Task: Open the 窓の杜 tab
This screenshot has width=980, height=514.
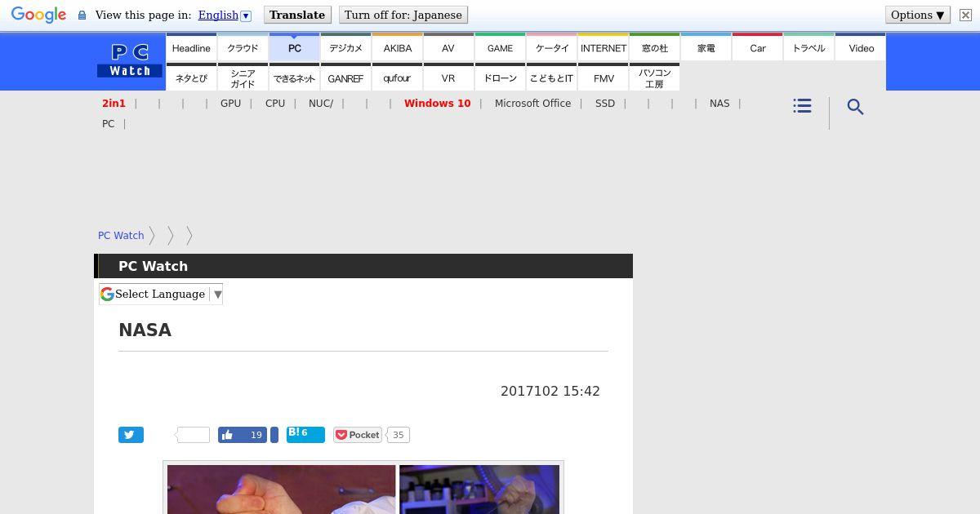Action: click(x=654, y=48)
